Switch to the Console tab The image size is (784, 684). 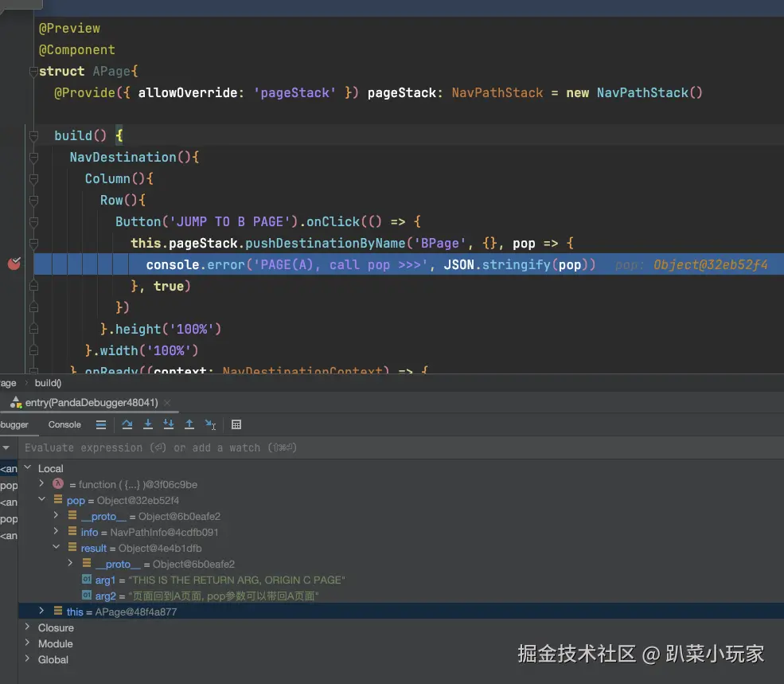pyautogui.click(x=64, y=424)
